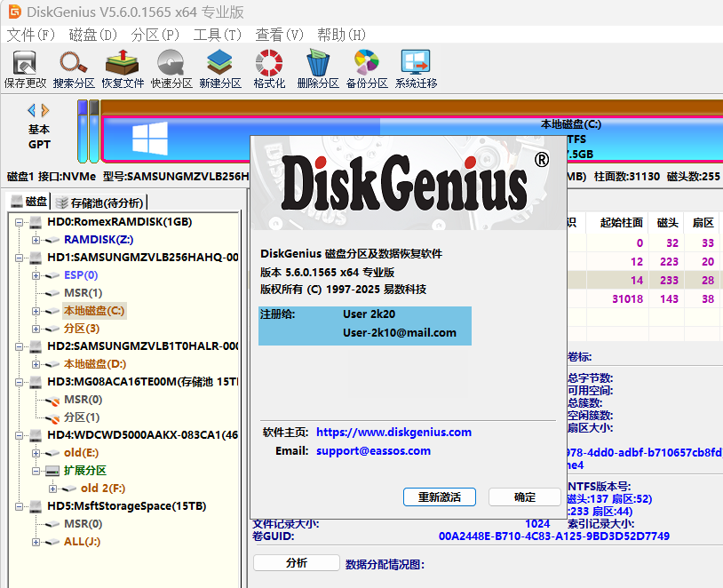Click the ALL(J:) partition drive icon

[x=52, y=543]
